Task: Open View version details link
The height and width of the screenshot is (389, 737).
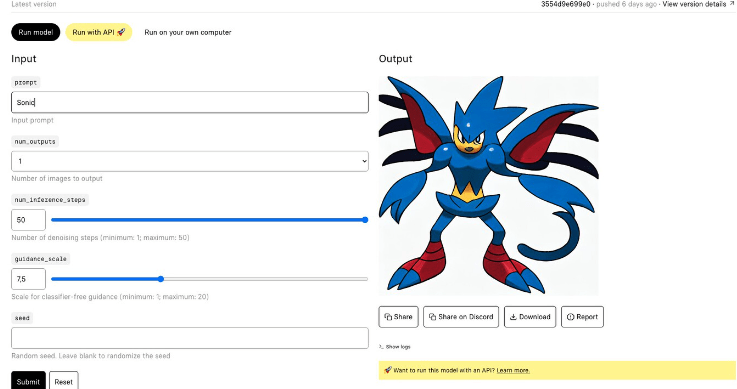Action: coord(698,4)
